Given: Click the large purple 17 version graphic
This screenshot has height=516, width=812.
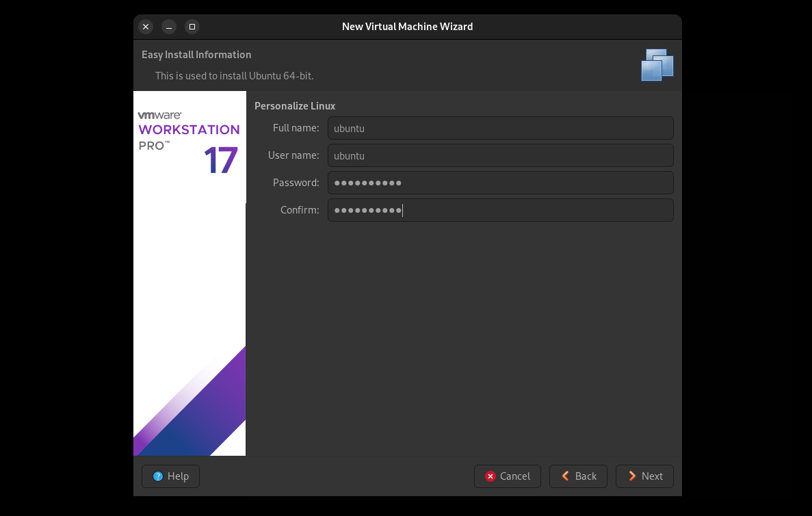Looking at the screenshot, I should tap(220, 161).
